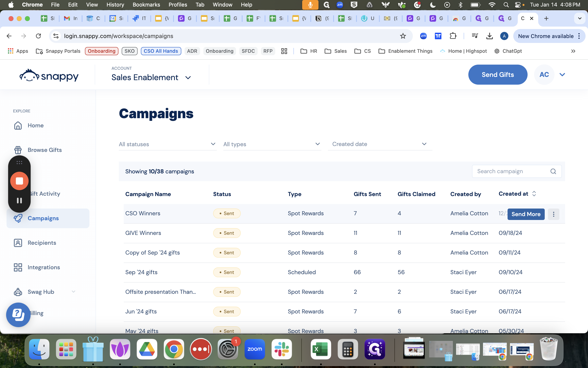The height and width of the screenshot is (368, 588).
Task: Open the Created date filter dropdown
Action: pos(380,144)
